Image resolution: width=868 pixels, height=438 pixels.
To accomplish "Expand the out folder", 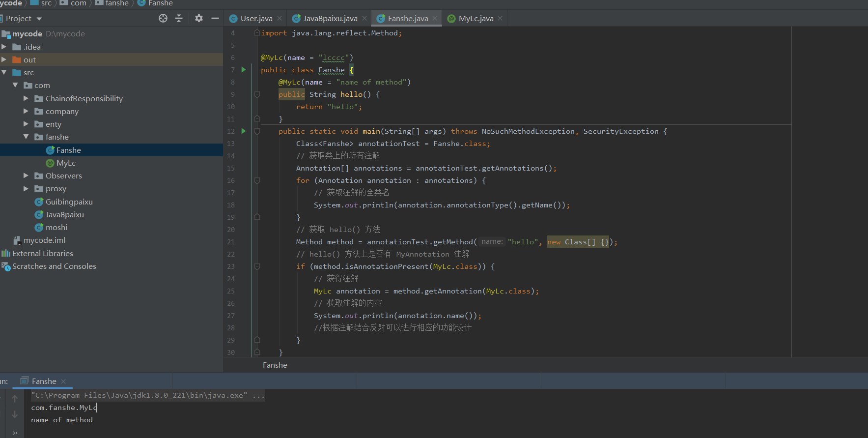I will click(4, 59).
